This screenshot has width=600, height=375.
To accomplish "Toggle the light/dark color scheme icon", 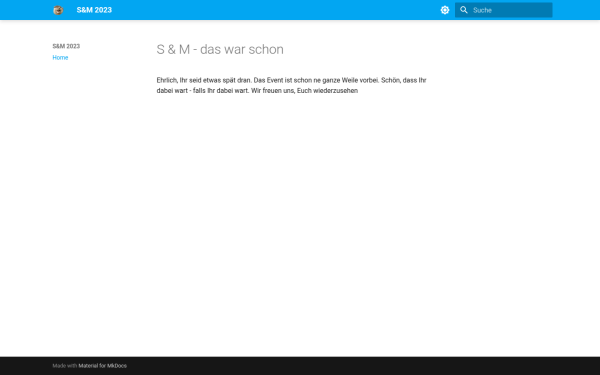I will (445, 10).
